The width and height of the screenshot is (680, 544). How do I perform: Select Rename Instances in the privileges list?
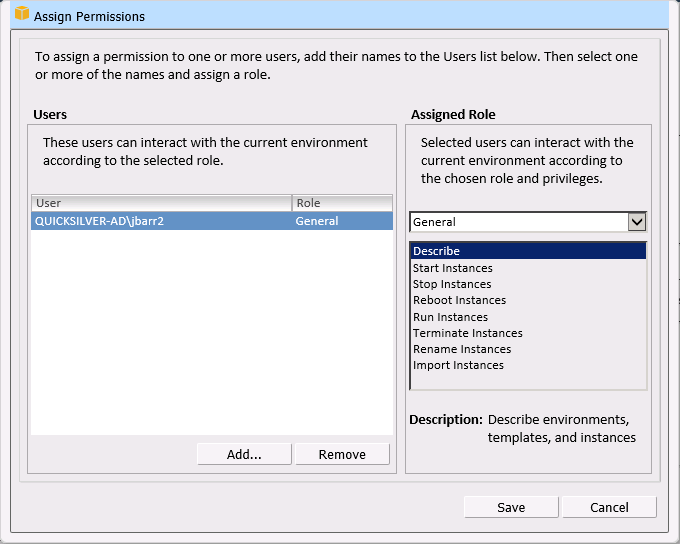coord(461,349)
